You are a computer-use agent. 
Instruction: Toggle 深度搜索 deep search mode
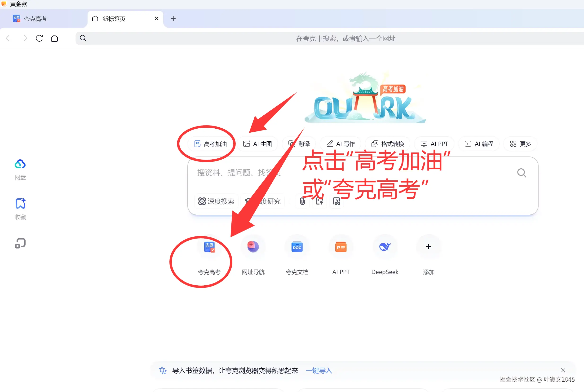[x=216, y=201]
